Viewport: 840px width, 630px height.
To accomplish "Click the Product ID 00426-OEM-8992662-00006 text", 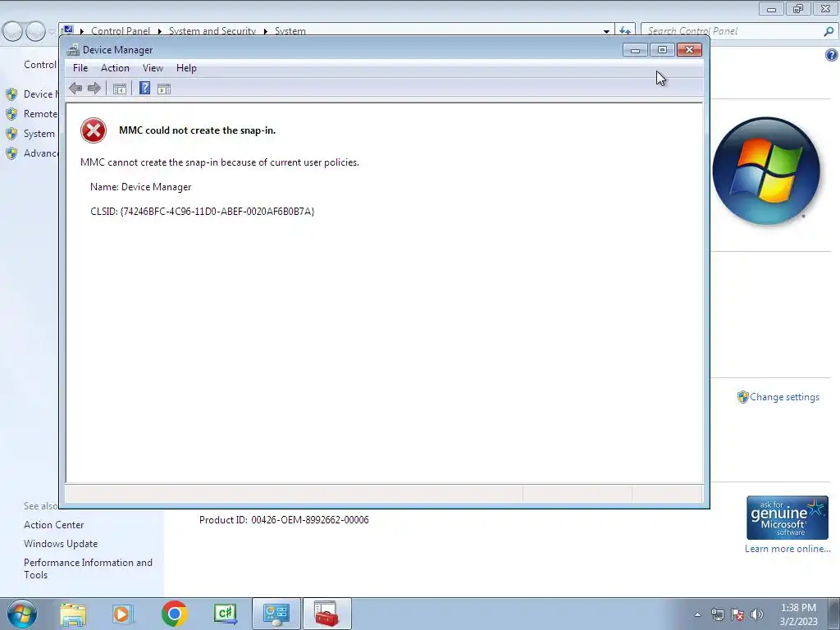I will point(284,519).
